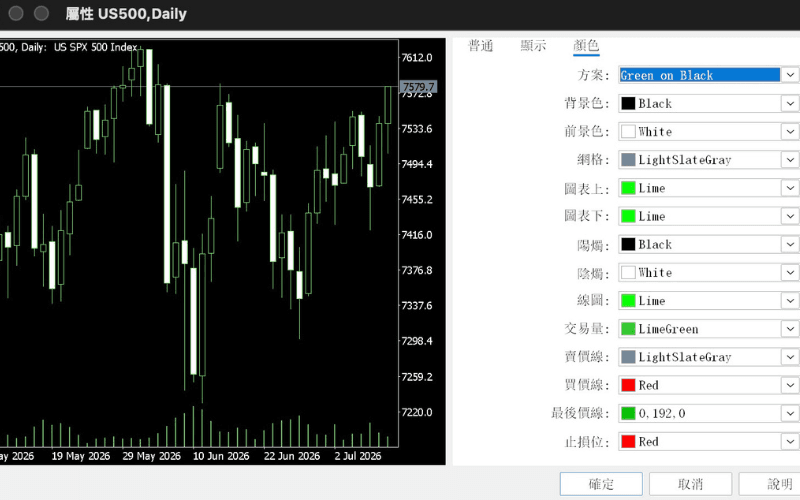
Task: Click the 10 Jun 2026 date label
Action: pos(221,456)
